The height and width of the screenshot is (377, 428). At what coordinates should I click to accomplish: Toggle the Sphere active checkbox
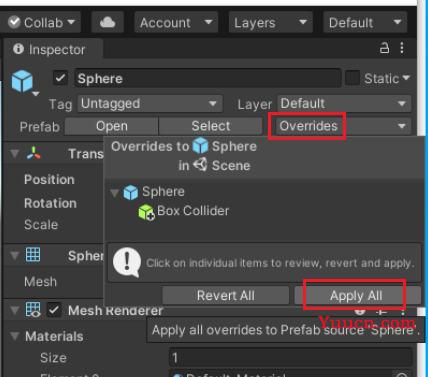pos(60,78)
